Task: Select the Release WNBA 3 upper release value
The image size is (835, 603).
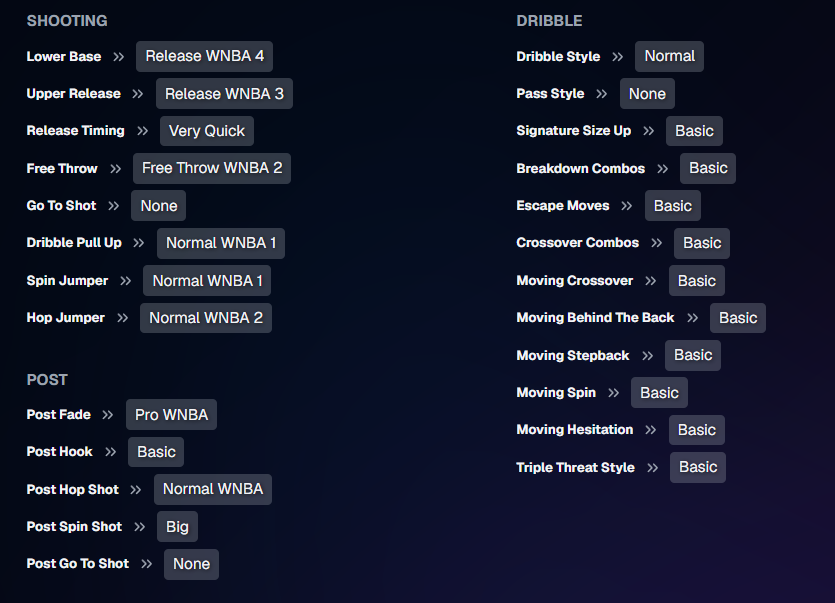Action: coord(224,94)
